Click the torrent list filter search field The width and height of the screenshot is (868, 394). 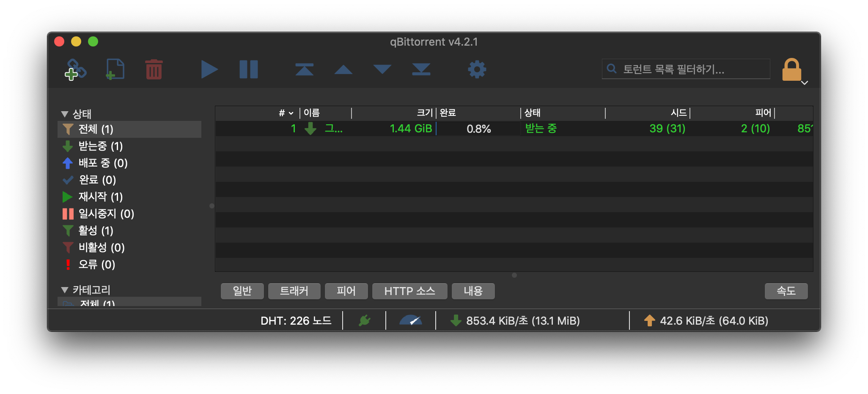(x=686, y=69)
